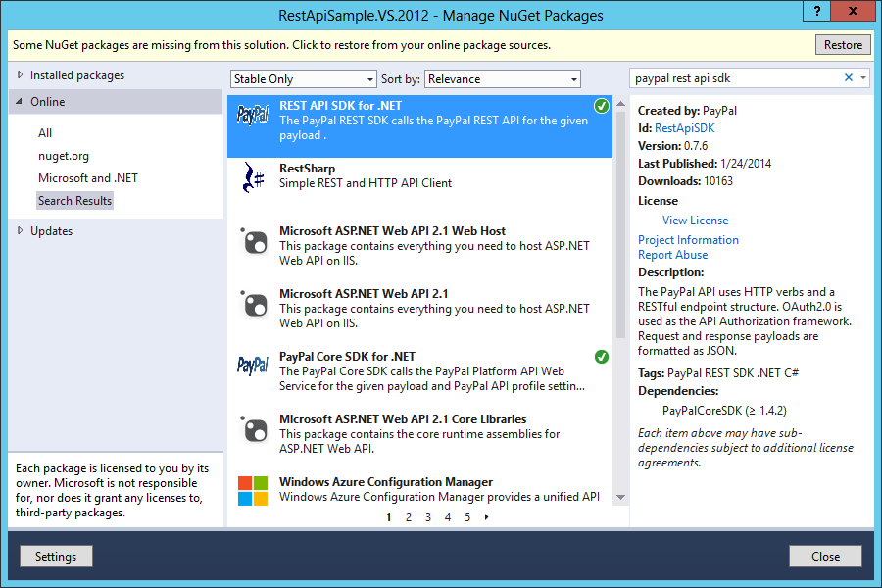
Task: Click the missing packages notification message
Action: click(281, 45)
